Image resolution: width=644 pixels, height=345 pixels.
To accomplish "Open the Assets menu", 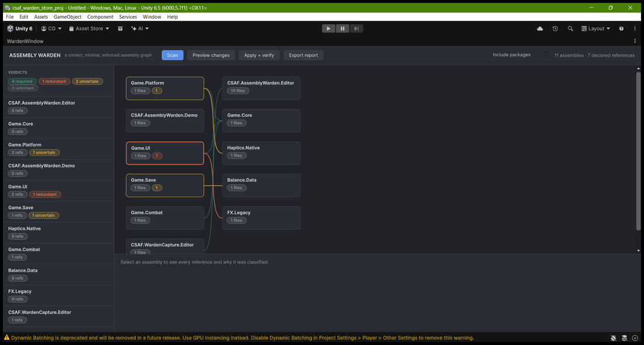I will tap(40, 17).
